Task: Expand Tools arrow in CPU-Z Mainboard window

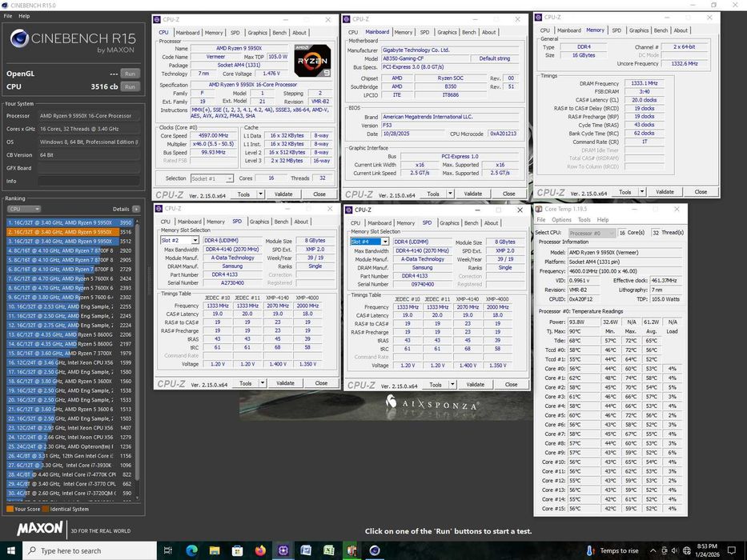Action: [450, 194]
